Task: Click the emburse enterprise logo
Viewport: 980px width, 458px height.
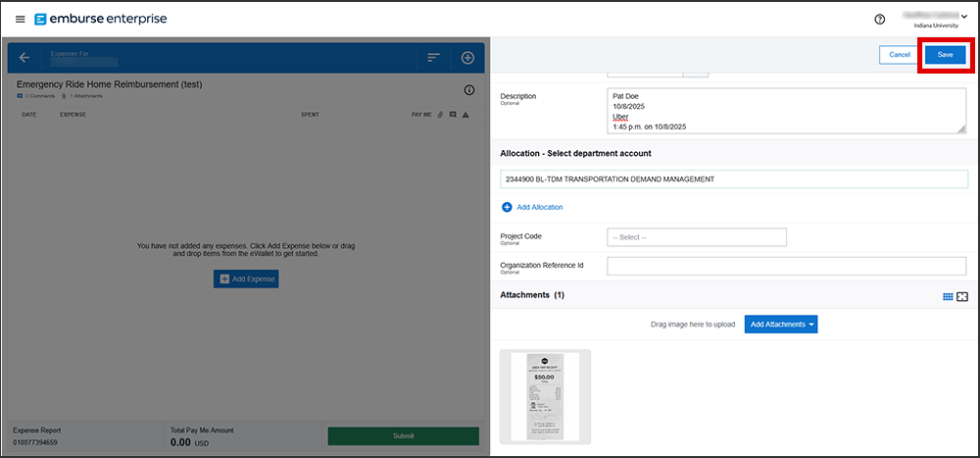Action: pos(100,20)
